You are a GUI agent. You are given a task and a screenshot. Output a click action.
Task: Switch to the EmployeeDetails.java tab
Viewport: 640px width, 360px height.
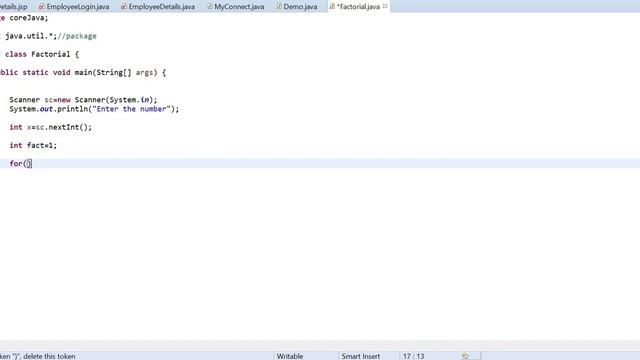pos(158,7)
